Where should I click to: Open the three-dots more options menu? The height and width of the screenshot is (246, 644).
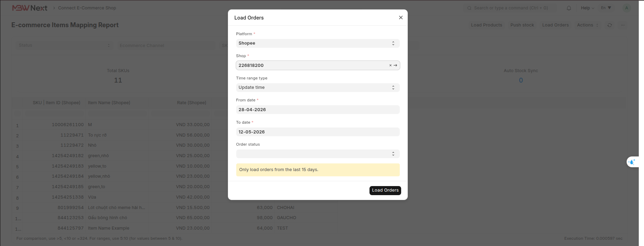[x=623, y=25]
